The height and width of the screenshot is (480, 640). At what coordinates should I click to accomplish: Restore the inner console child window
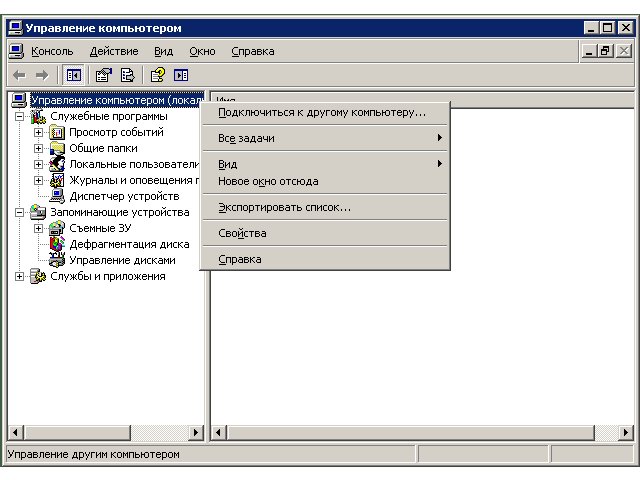pyautogui.click(x=606, y=51)
